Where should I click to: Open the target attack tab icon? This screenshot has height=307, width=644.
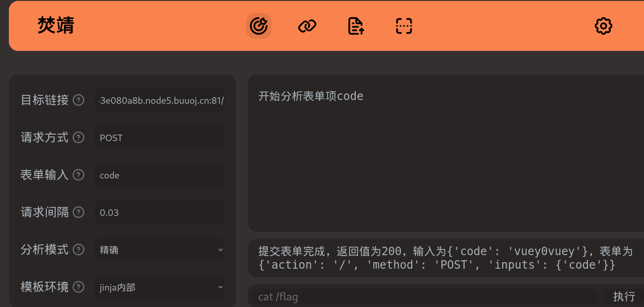(258, 26)
